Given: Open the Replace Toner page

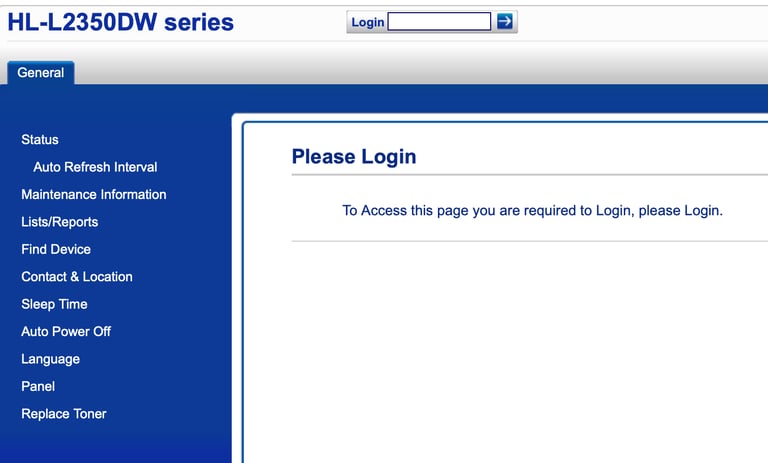Looking at the screenshot, I should (x=64, y=414).
